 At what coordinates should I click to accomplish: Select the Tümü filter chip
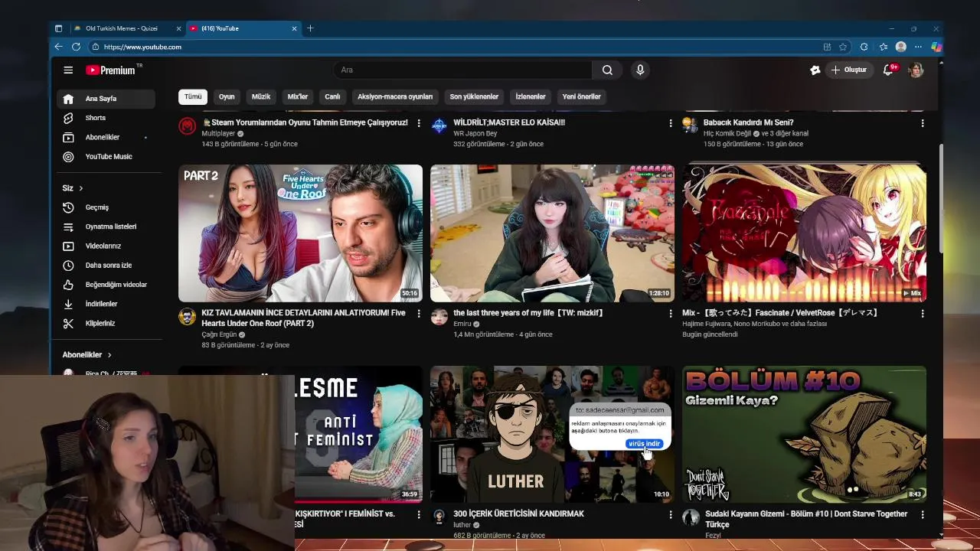(193, 96)
